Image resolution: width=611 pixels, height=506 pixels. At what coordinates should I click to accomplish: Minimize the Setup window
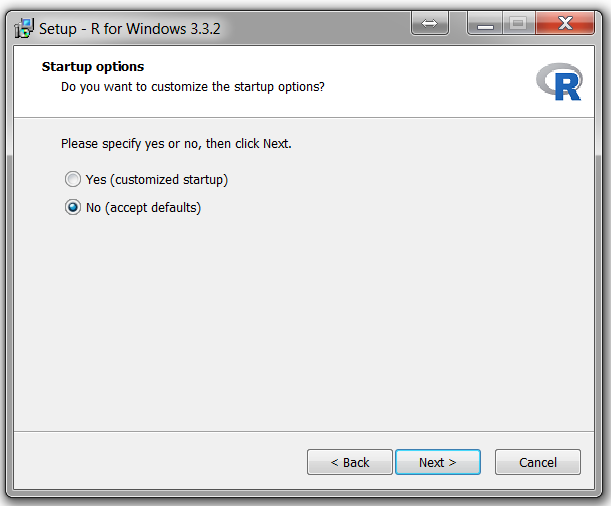pos(485,23)
